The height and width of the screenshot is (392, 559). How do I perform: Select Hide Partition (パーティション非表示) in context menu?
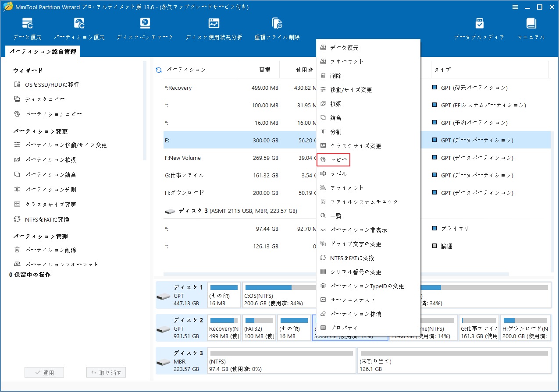(368, 230)
